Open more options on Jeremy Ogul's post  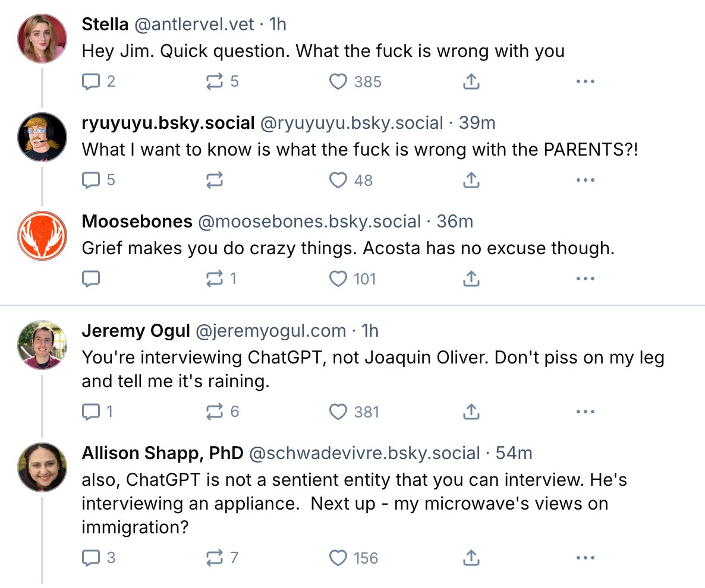(x=586, y=411)
